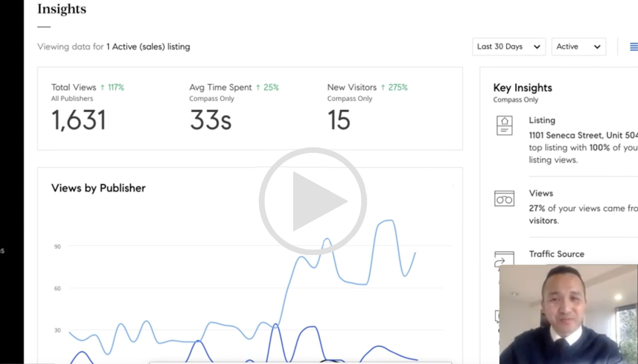
Task: Click the Key Insights heading
Action: click(522, 88)
